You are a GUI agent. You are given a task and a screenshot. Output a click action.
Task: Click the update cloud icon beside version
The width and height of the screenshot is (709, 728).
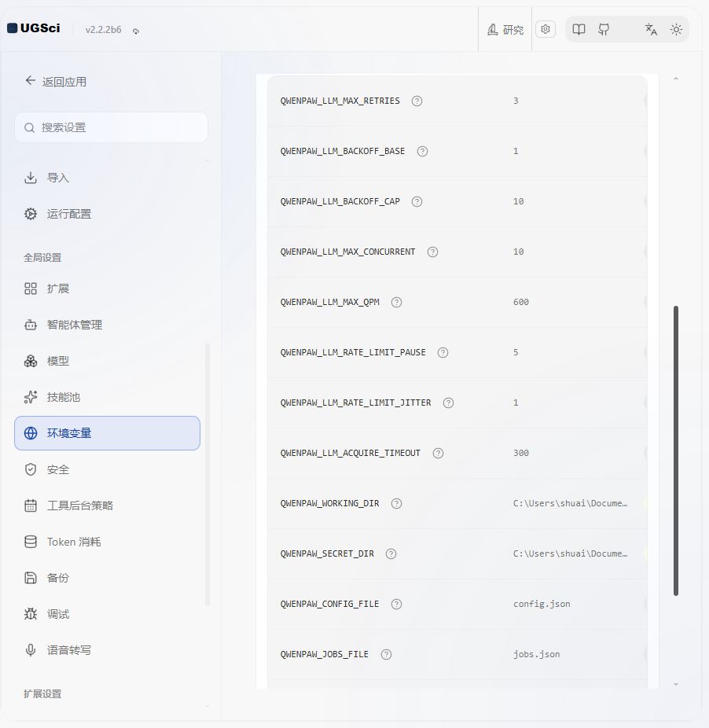point(135,31)
